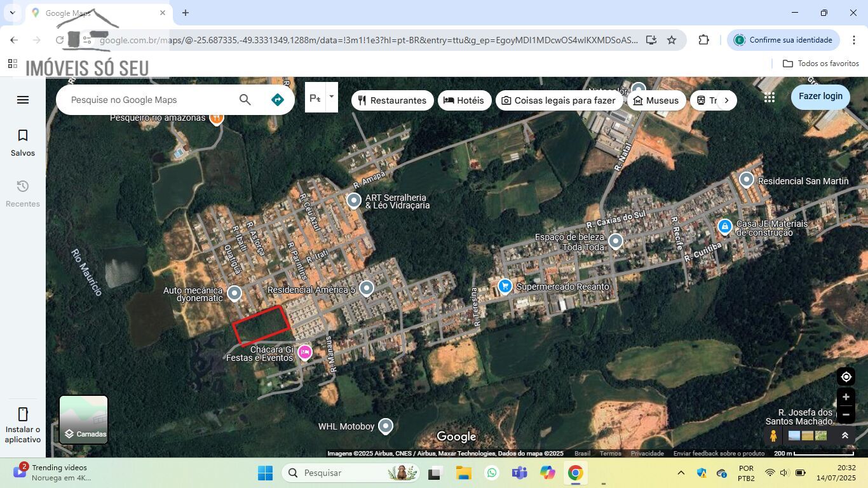Click the Pesquise no Google Maps field
This screenshot has width=868, height=488.
point(149,100)
